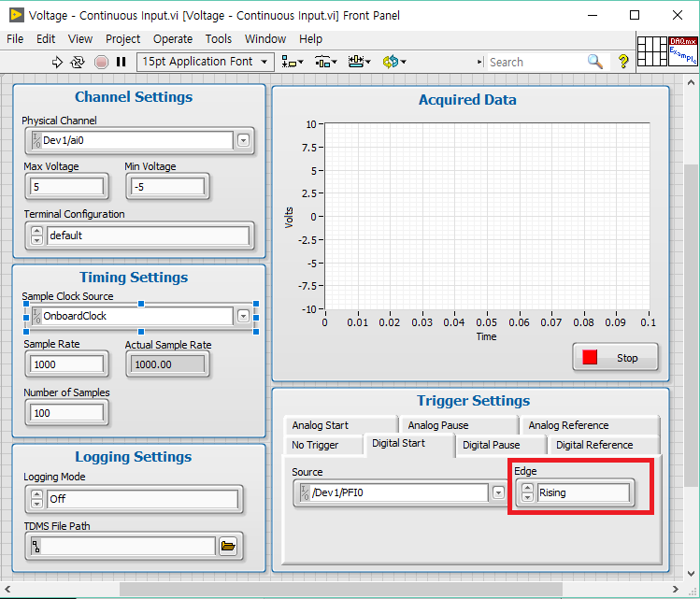
Task: Click the Pause toolbar icon
Action: (x=121, y=62)
